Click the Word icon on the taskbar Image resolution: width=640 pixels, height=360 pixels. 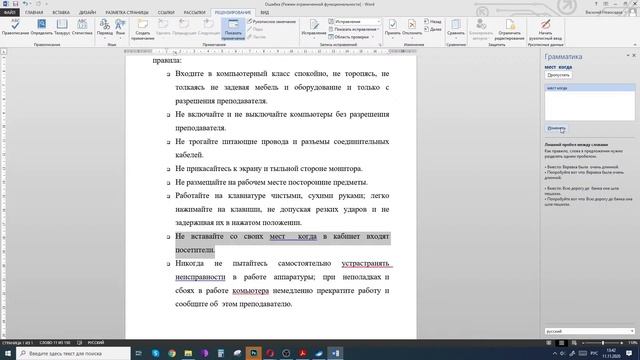click(x=335, y=353)
